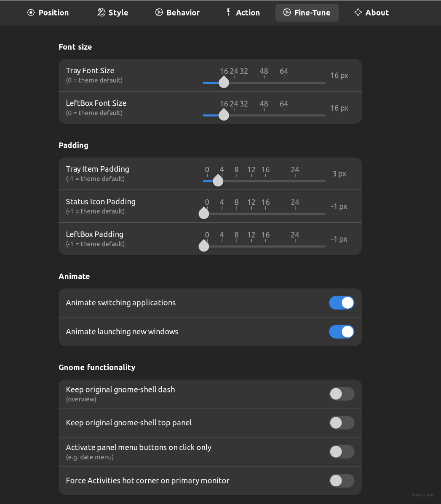Open the About tab
Screen dimensions: 441x504
click(372, 13)
